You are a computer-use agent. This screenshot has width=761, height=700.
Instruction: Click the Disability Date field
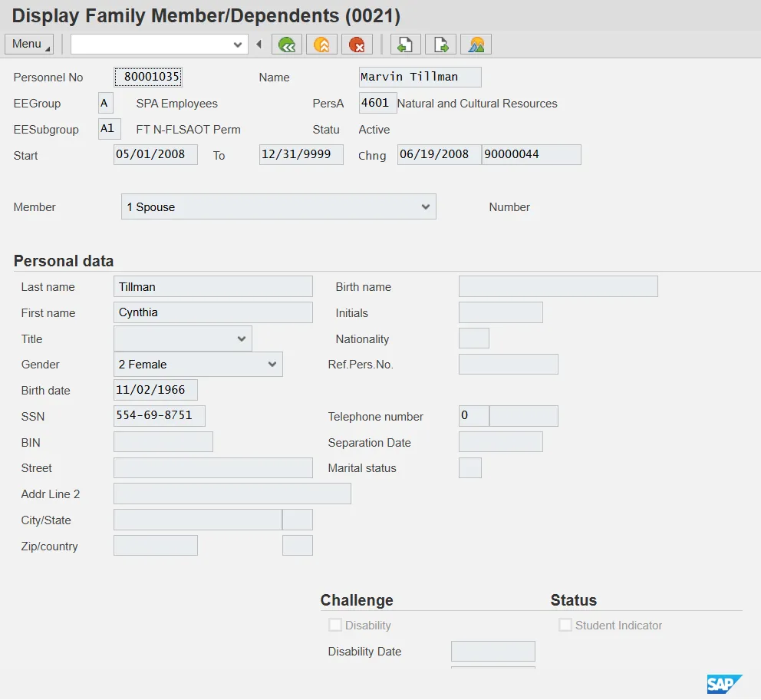coord(493,652)
